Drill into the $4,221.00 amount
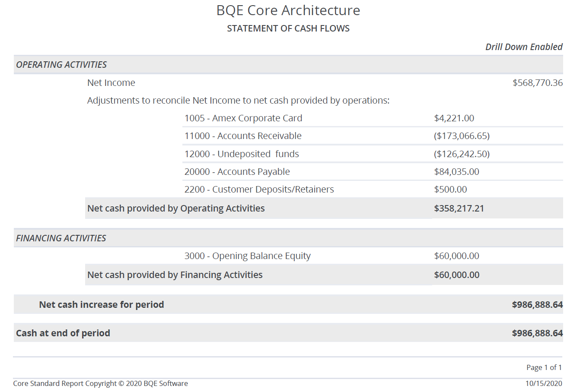The height and width of the screenshot is (392, 580). (x=454, y=118)
